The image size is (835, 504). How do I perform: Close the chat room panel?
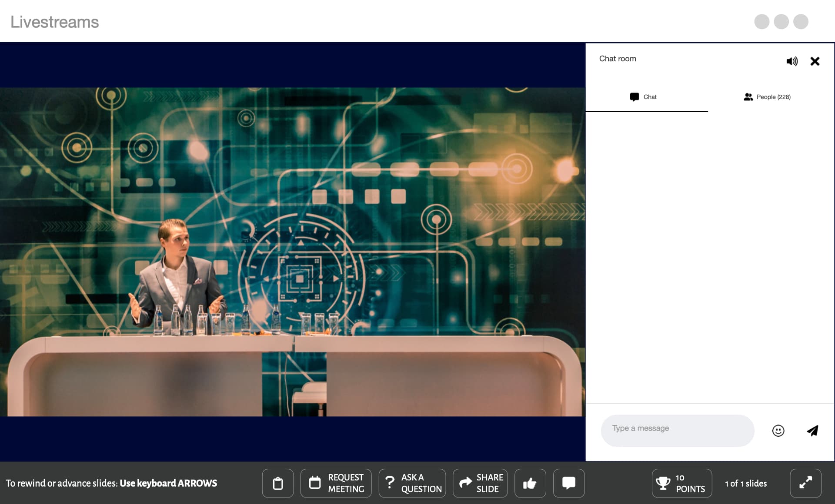(815, 61)
